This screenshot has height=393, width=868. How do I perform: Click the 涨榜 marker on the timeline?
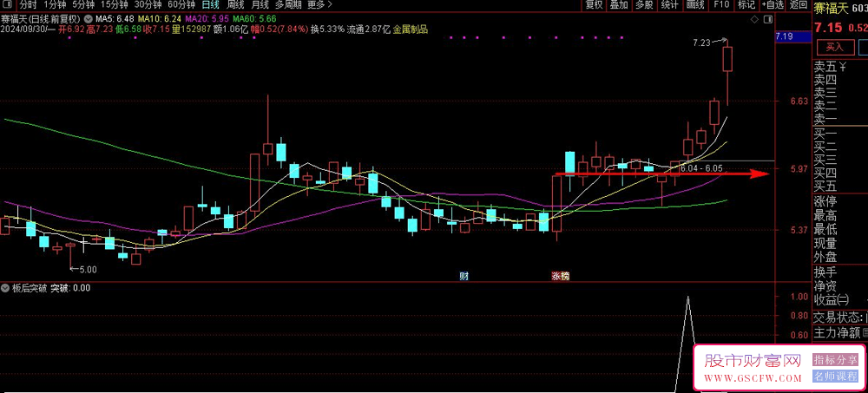(x=560, y=276)
